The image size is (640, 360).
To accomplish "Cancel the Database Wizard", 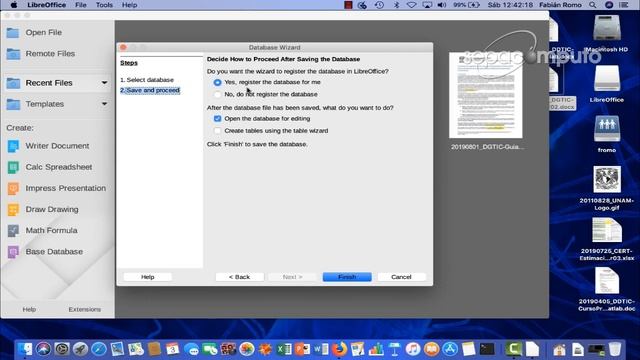I will tap(401, 277).
